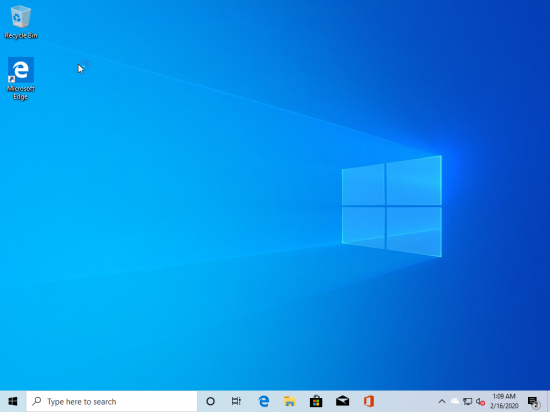Open the Windows Start menu
Image resolution: width=550 pixels, height=412 pixels.
click(x=13, y=401)
